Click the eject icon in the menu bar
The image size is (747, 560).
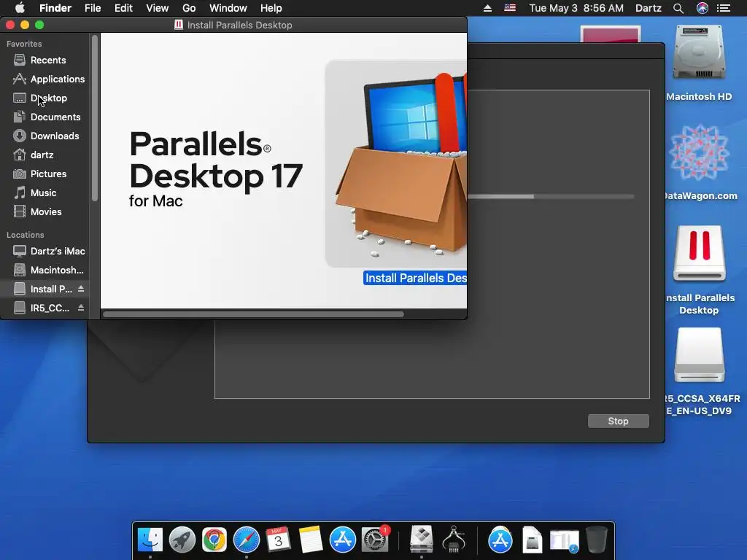487,8
